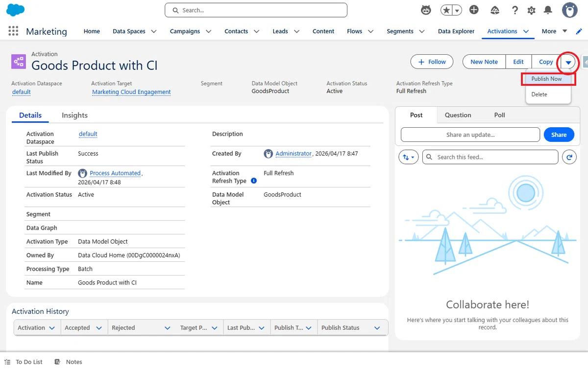Viewport: 588px width, 369px height.
Task: Expand the Activations nav dropdown chevron
Action: [x=526, y=31]
